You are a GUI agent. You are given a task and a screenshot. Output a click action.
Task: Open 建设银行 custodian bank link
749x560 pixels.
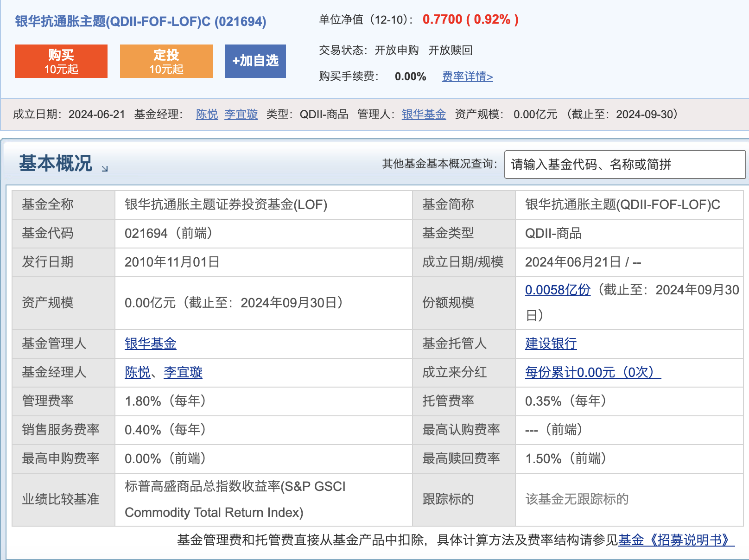[x=551, y=344]
